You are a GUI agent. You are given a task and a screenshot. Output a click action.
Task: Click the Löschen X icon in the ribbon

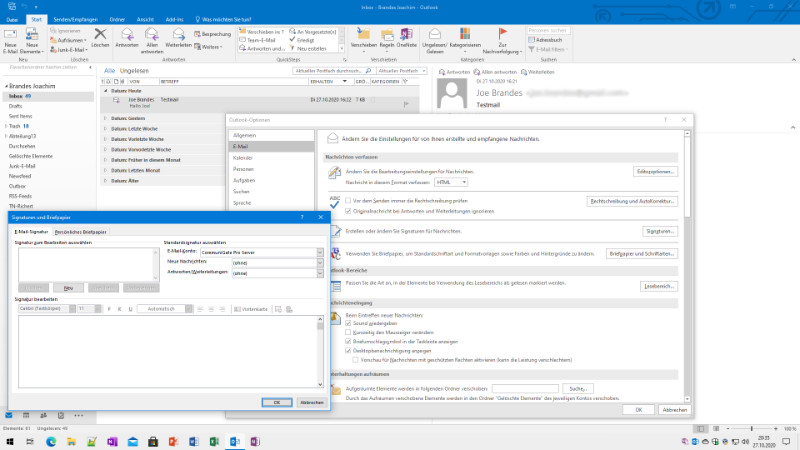click(x=101, y=35)
